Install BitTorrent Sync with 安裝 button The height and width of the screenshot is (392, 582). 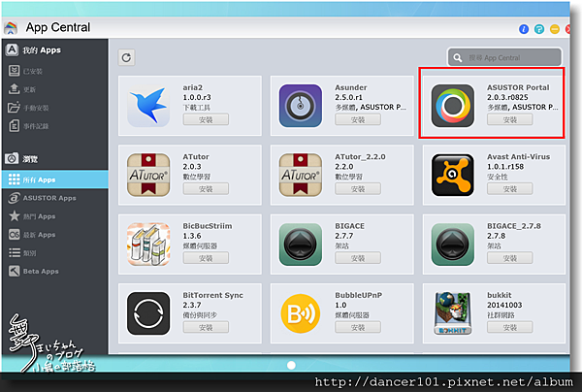point(206,327)
